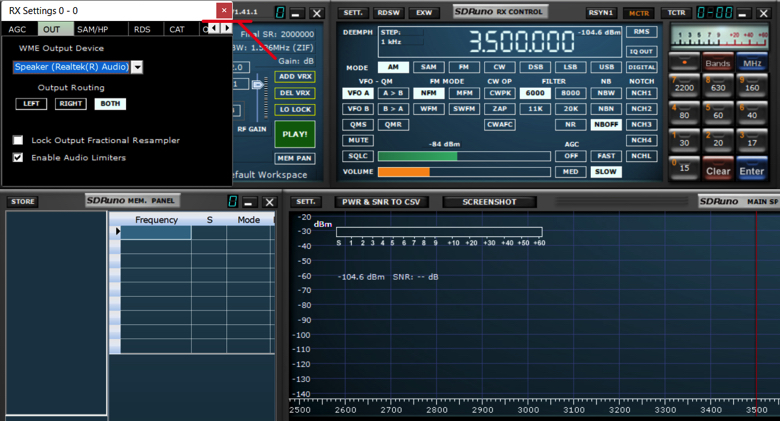Click the IQ OUT button

(642, 51)
